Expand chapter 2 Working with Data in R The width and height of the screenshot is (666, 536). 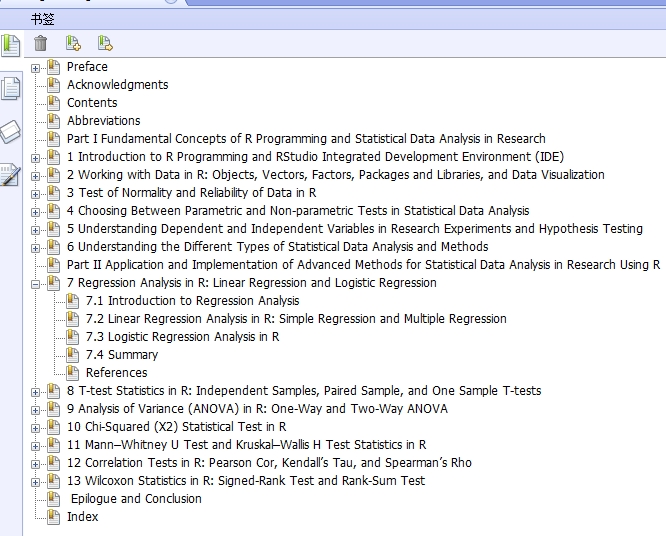pos(36,176)
